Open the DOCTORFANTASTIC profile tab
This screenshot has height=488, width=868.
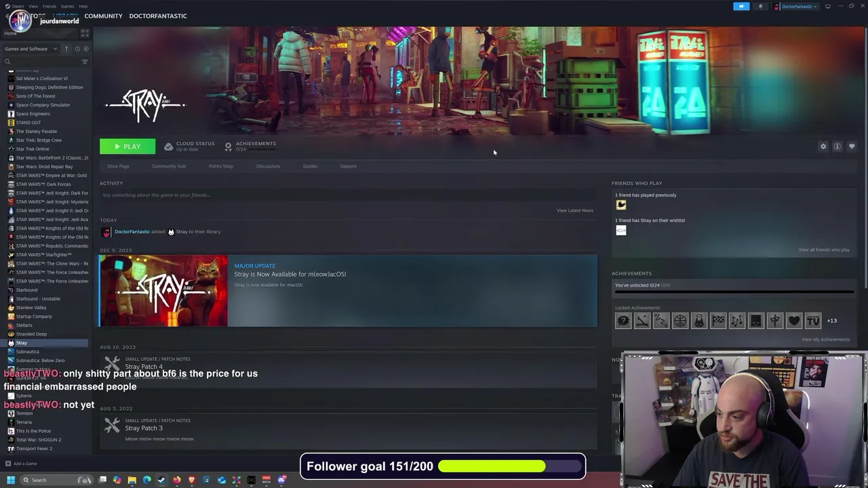pyautogui.click(x=158, y=16)
